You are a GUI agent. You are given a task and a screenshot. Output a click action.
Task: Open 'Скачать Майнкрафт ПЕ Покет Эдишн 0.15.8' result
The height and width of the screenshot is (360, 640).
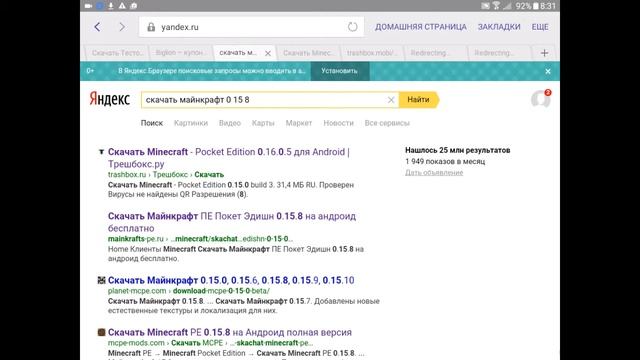click(x=232, y=222)
